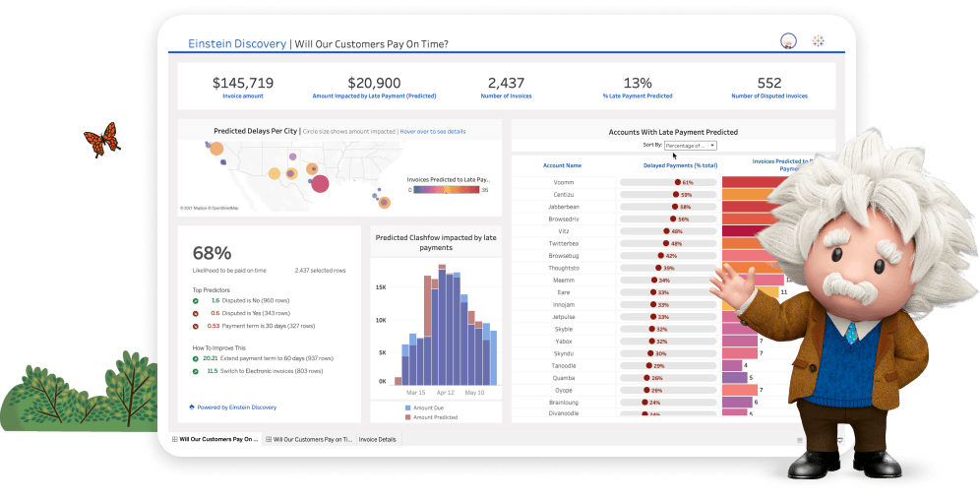The width and height of the screenshot is (980, 502).
Task: Click red icon beside Payment term is 30 days
Action: [195, 326]
